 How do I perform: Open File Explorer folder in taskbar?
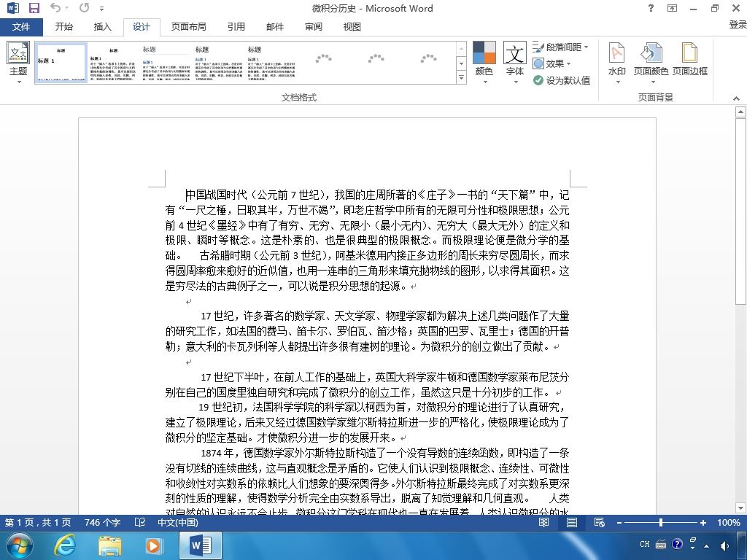109,545
